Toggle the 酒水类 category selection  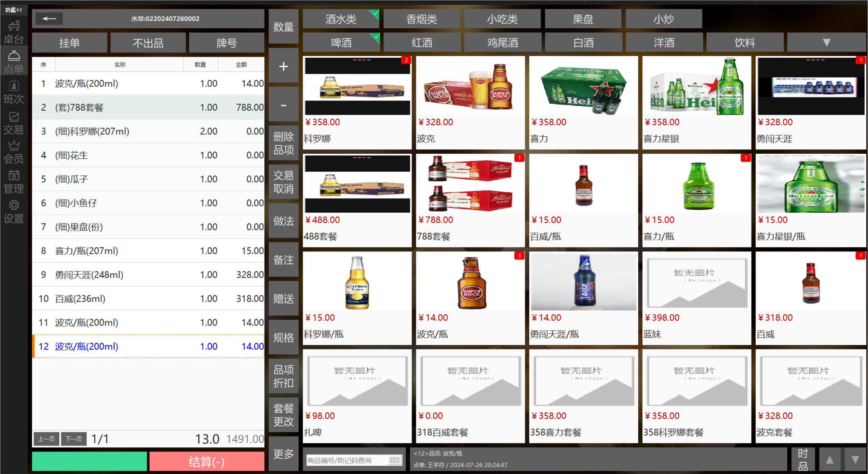(341, 19)
